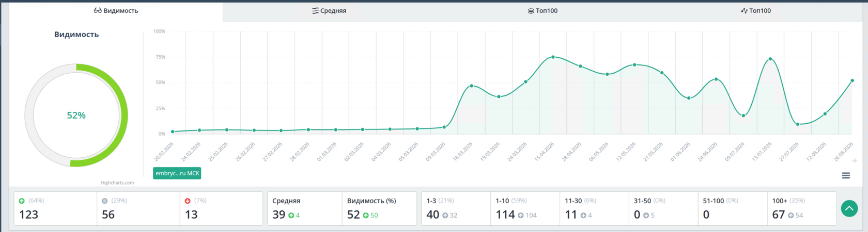Click the green up-arrow icon beside 64%
Screen dimensions: 868x232
point(22,201)
